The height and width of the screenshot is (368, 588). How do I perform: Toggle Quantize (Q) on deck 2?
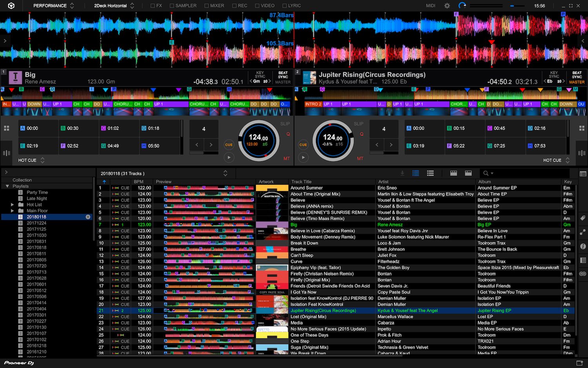click(x=361, y=134)
